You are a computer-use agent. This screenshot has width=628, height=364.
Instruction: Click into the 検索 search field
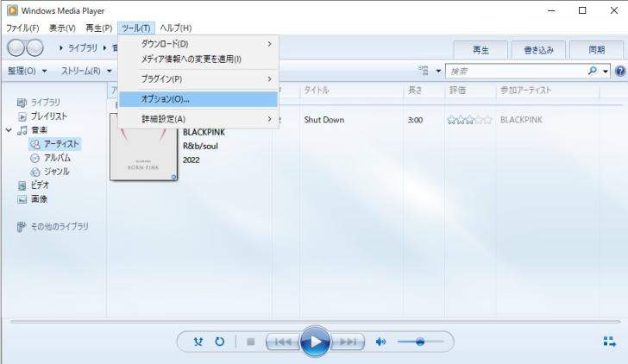coord(517,72)
